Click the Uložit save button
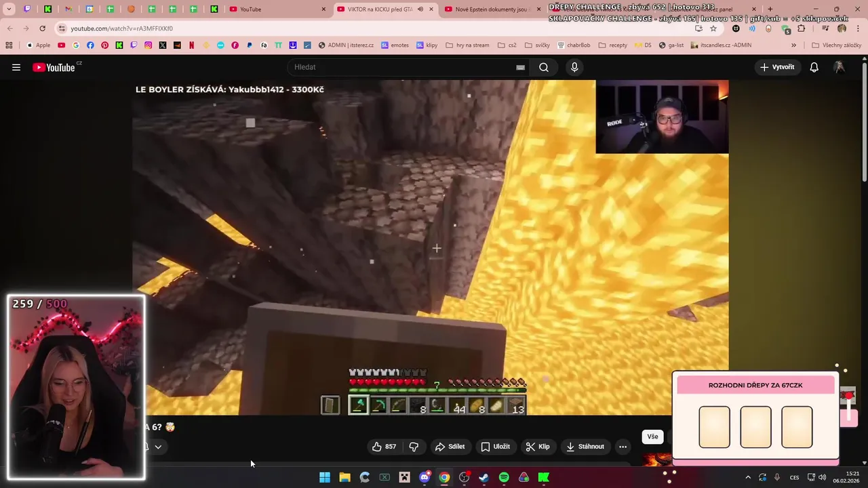Screen dimensions: 868x488 495,447
